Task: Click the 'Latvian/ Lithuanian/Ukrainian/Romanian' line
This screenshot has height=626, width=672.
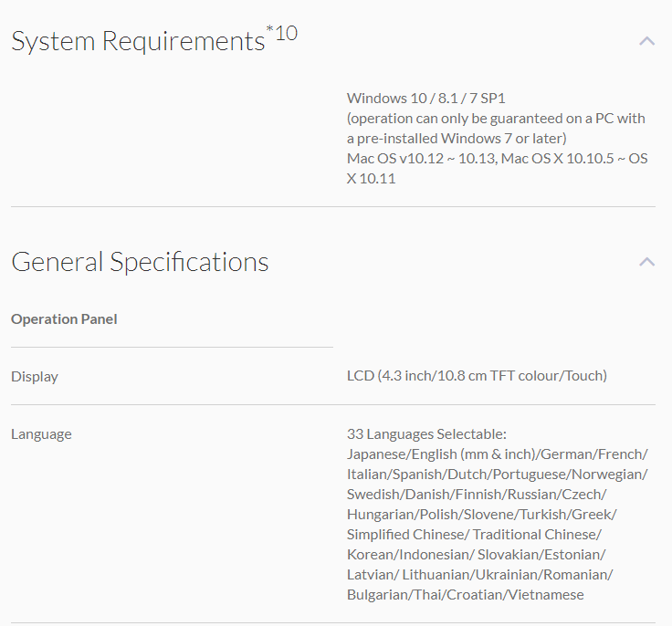Action: coord(479,575)
